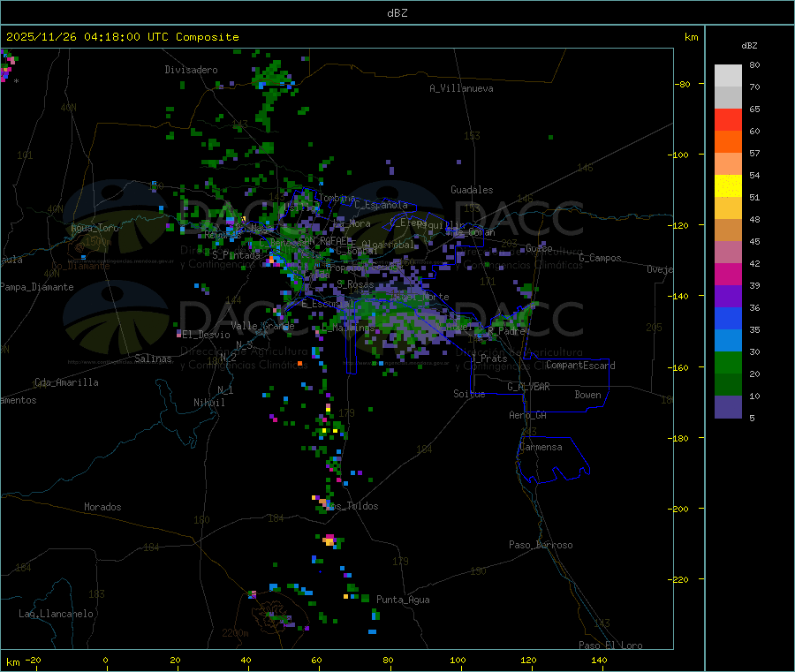The image size is (795, 672).
Task: Click the '100' km tick on bottom axis
Action: point(458,660)
